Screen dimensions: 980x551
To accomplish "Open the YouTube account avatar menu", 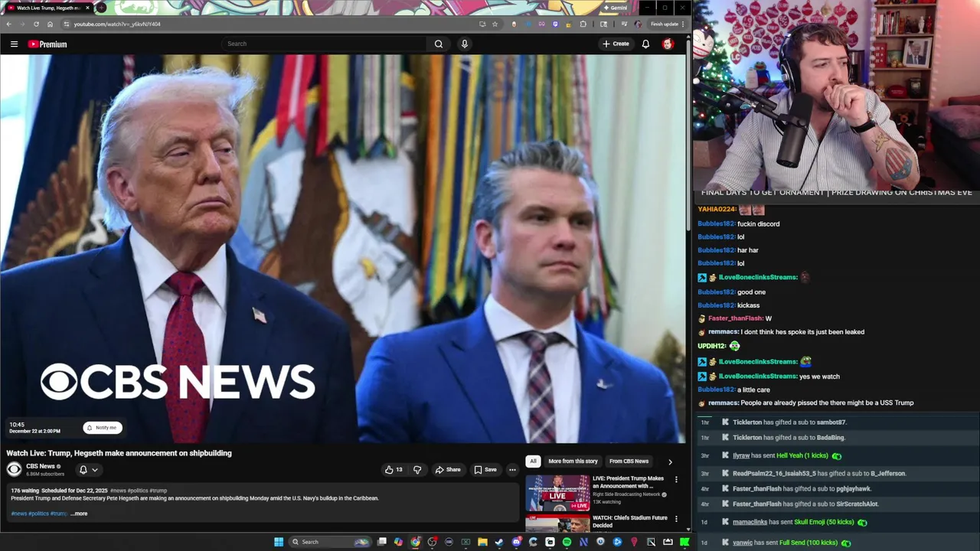I will [668, 44].
